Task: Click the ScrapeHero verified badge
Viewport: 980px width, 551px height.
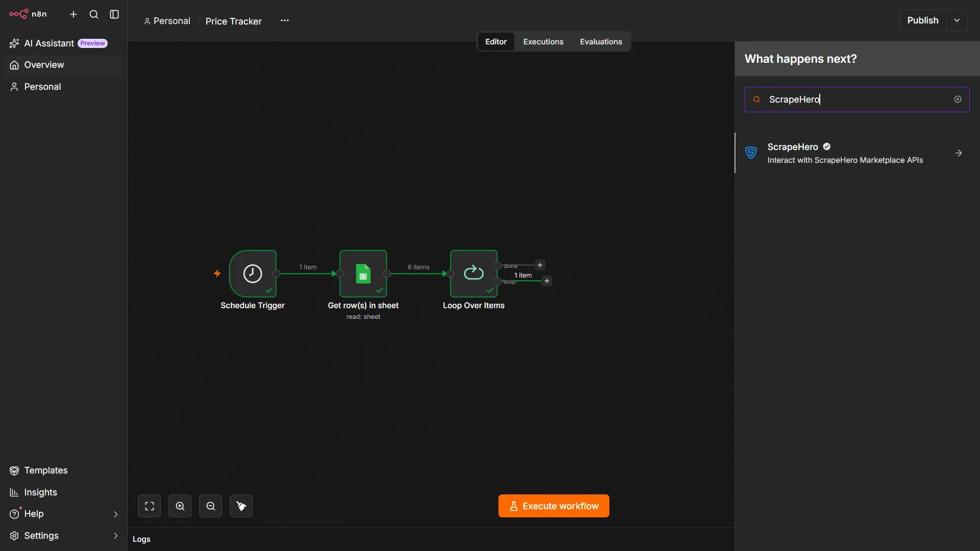Action: (827, 146)
